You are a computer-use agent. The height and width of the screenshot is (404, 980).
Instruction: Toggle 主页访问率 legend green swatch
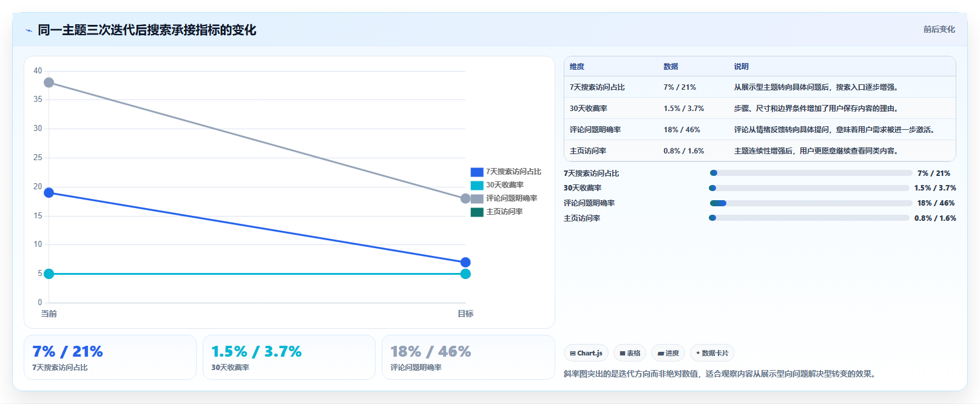point(477,212)
